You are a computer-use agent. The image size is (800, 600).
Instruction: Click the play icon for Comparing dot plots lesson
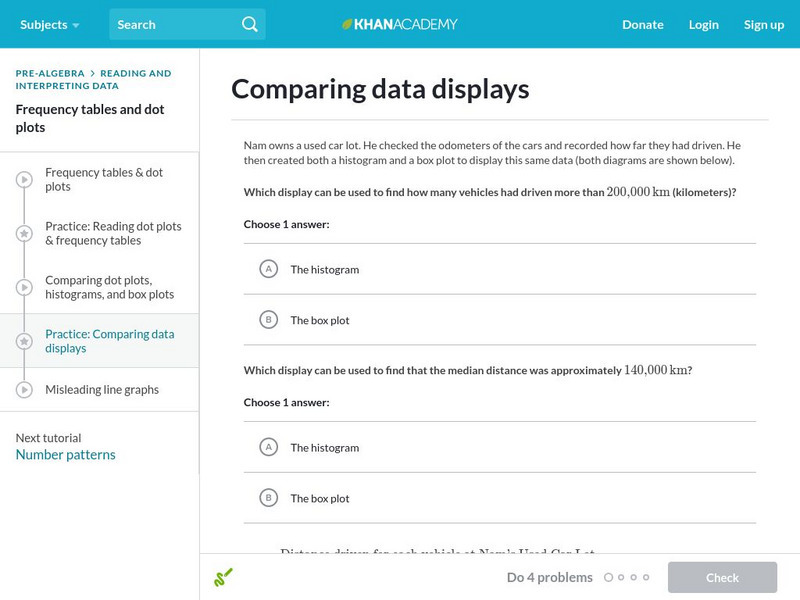pyautogui.click(x=24, y=288)
